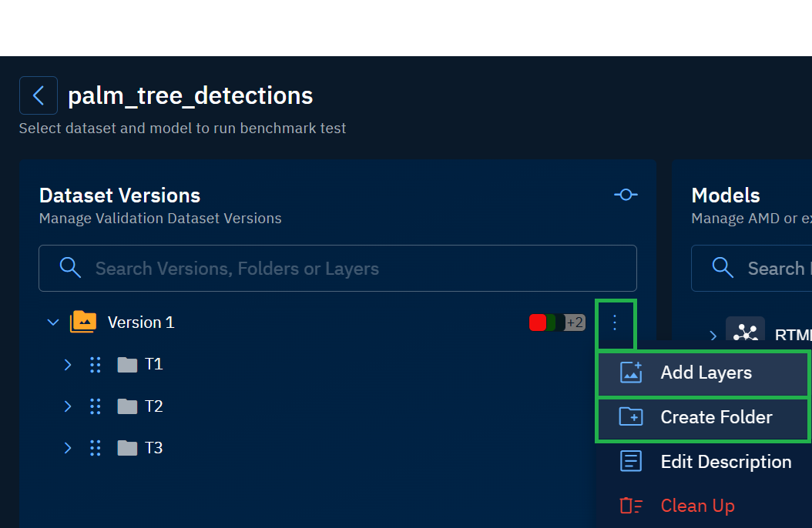The image size is (812, 528).
Task: Click the search magnifier icon in Models panel
Action: click(x=723, y=268)
